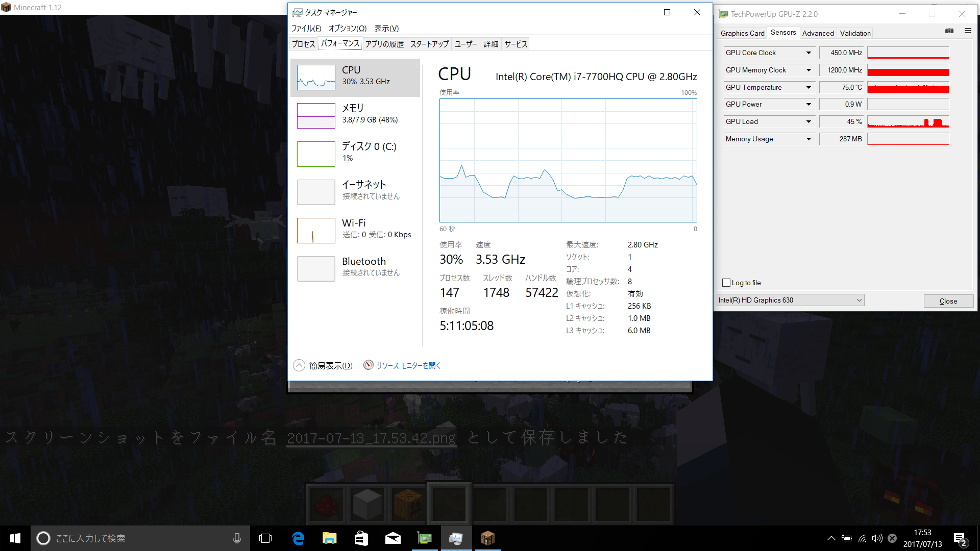Switch to the Processes tab
Viewport: 980px width, 551px height.
tap(303, 44)
